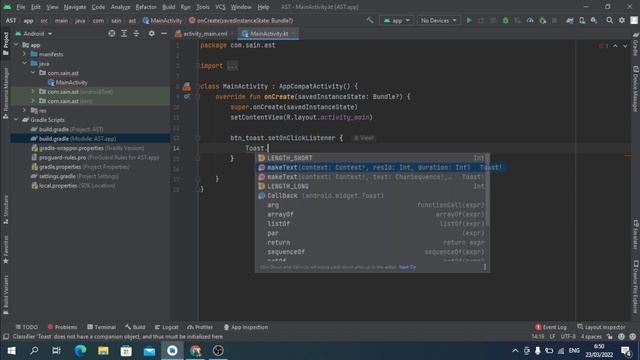The width and height of the screenshot is (640, 360).
Task: Hide the project panel with the minus icon
Action: 164,33
